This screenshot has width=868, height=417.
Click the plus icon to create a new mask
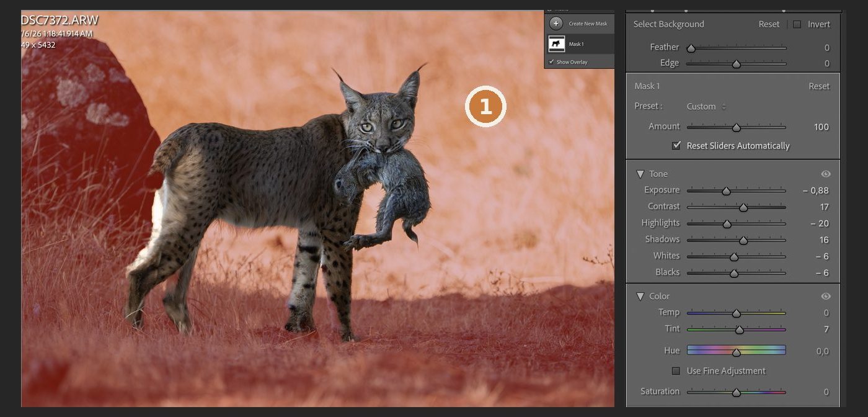(x=556, y=24)
